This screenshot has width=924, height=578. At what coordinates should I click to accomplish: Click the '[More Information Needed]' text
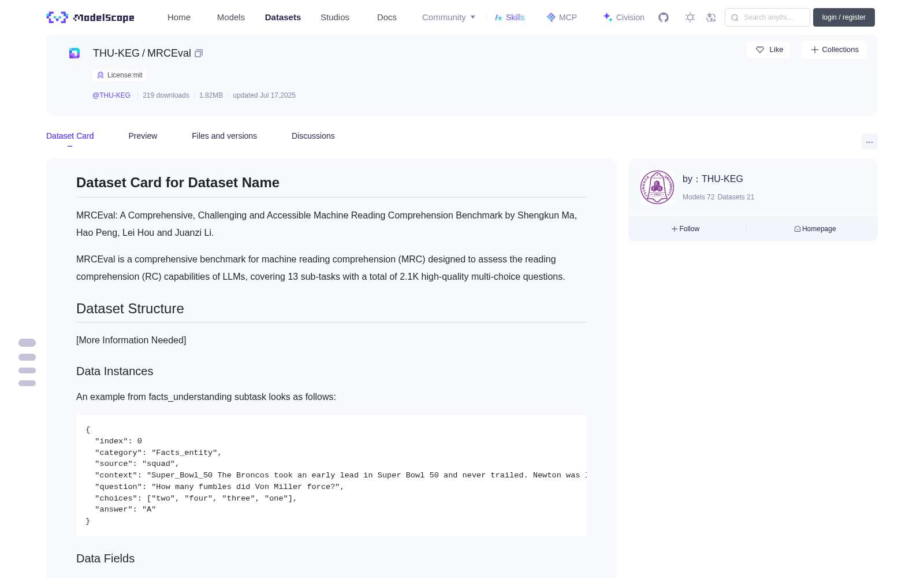pos(131,340)
